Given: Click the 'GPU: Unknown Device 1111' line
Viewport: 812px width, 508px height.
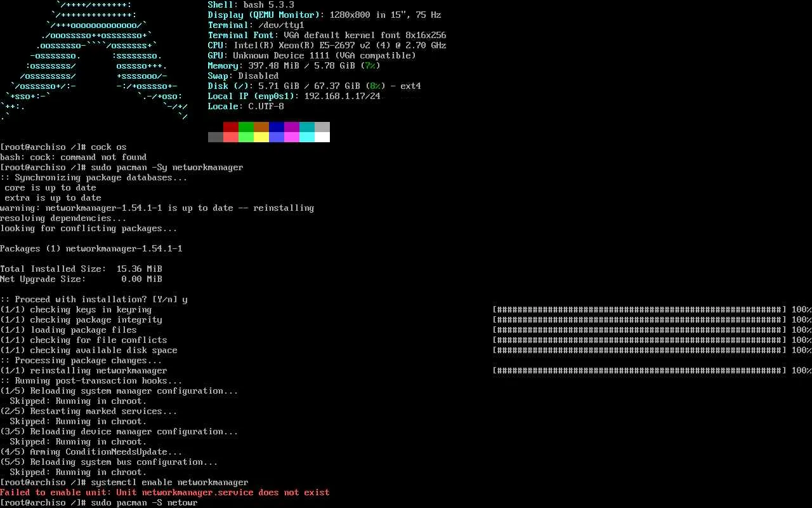Looking at the screenshot, I should click(311, 56).
